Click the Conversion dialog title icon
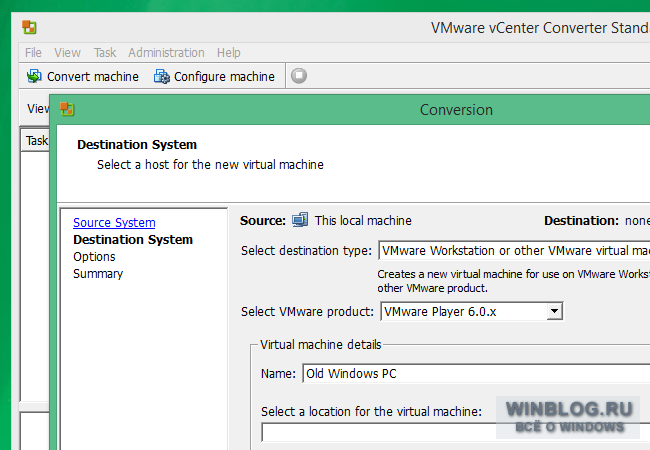650x450 pixels. click(x=67, y=109)
